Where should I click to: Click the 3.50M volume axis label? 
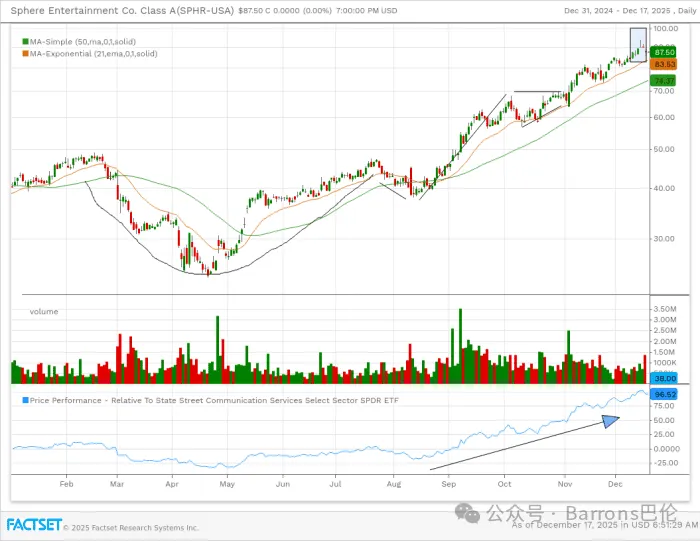[665, 309]
